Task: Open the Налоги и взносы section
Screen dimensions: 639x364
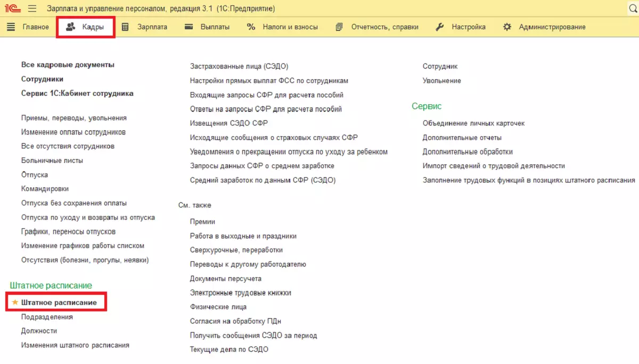Action: 290,27
